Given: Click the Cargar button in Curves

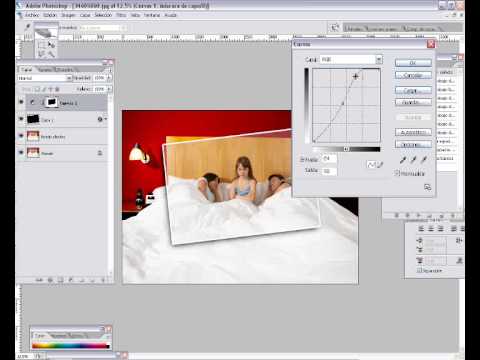Looking at the screenshot, I should (x=413, y=90).
